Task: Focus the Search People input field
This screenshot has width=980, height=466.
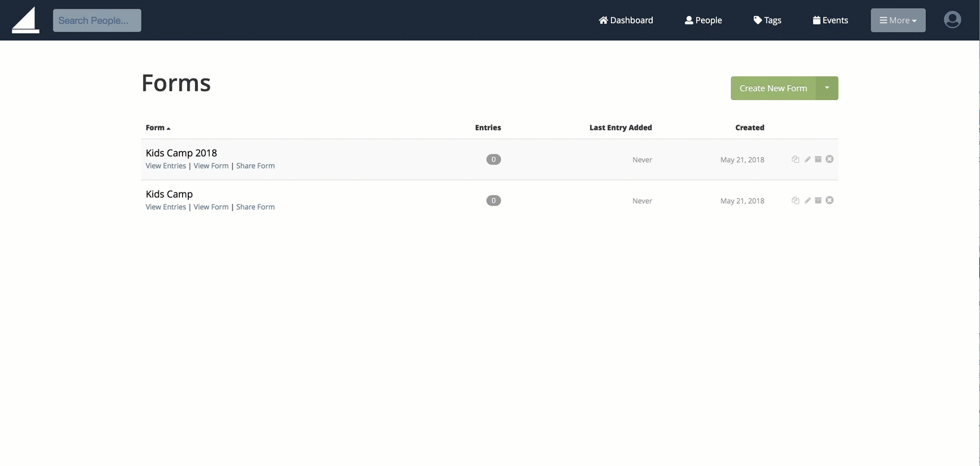Action: tap(97, 20)
